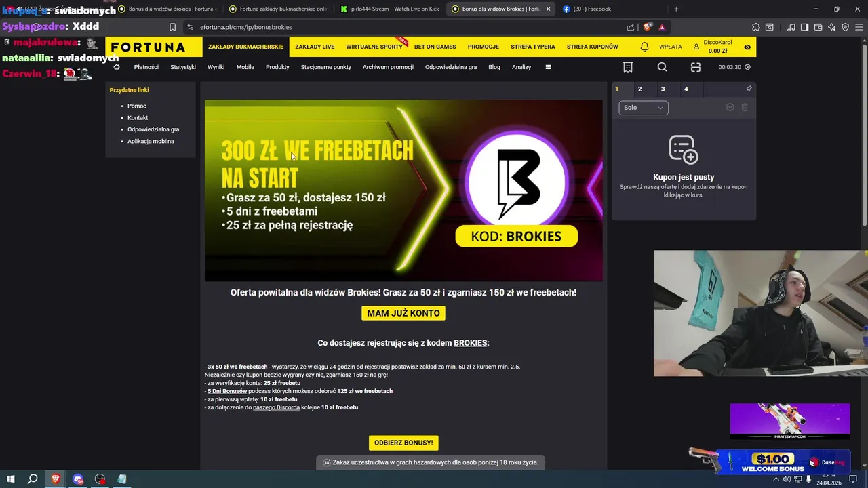Viewport: 868px width, 488px height.
Task: Click the WPŁATA deposit button
Action: (671, 47)
